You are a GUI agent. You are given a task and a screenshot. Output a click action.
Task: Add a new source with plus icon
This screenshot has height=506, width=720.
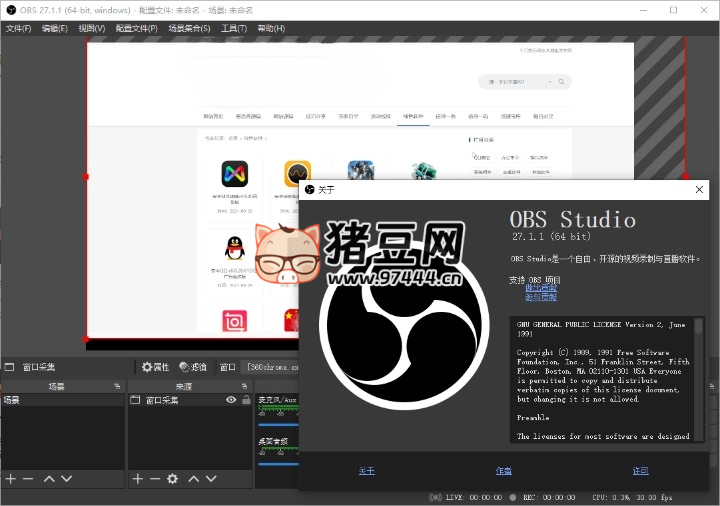tap(137, 479)
